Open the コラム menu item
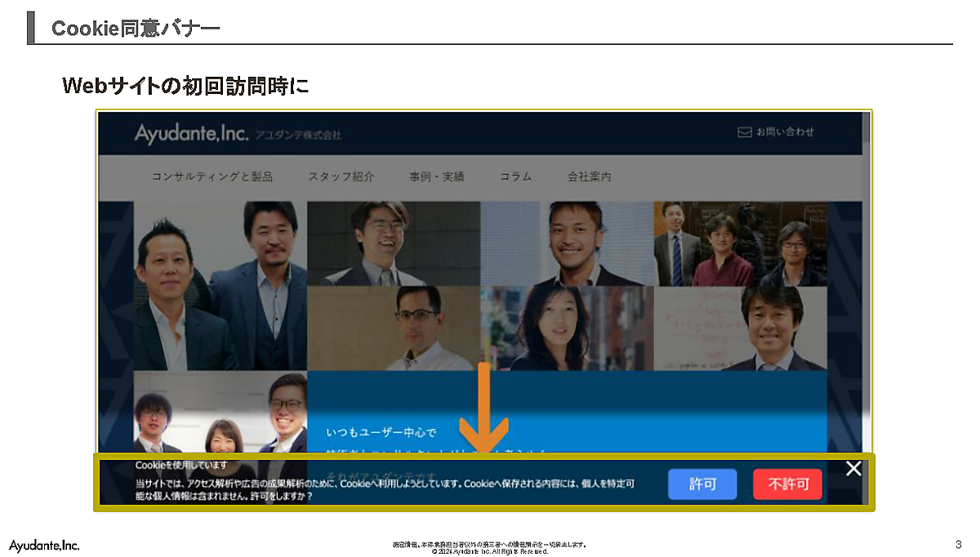Screen dimensions: 980x557 pos(516,176)
